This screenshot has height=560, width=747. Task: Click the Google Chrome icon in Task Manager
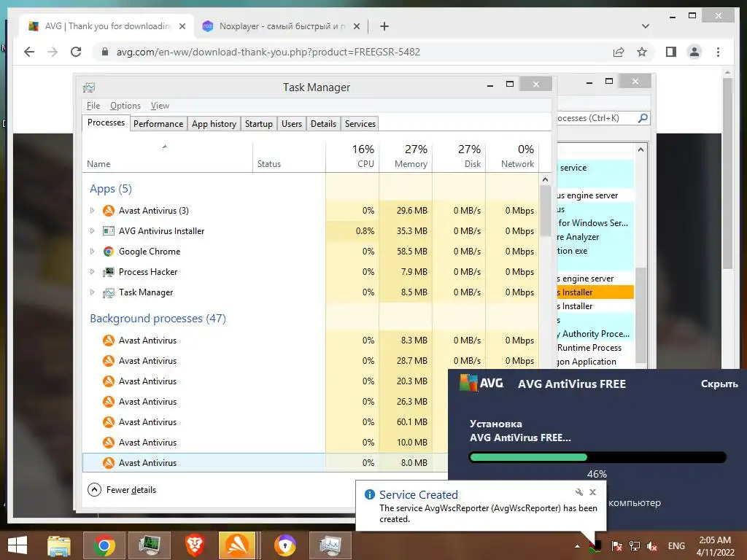click(x=109, y=252)
